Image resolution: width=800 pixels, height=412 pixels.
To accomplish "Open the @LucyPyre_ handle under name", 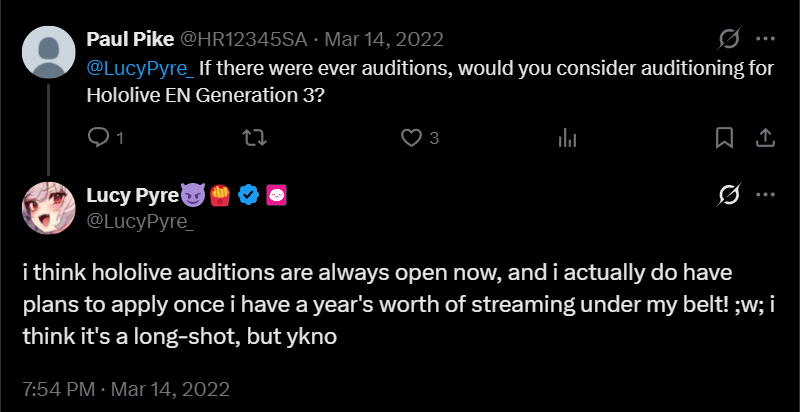I will (141, 221).
